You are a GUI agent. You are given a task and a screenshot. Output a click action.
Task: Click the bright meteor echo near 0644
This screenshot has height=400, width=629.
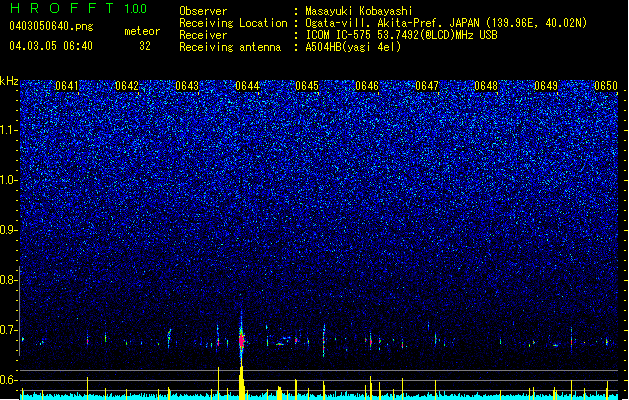[x=241, y=340]
